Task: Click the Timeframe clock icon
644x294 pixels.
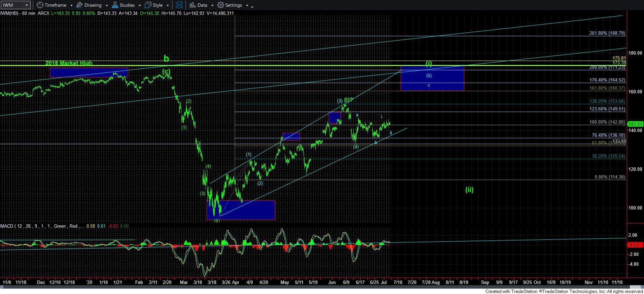Action: coord(40,5)
